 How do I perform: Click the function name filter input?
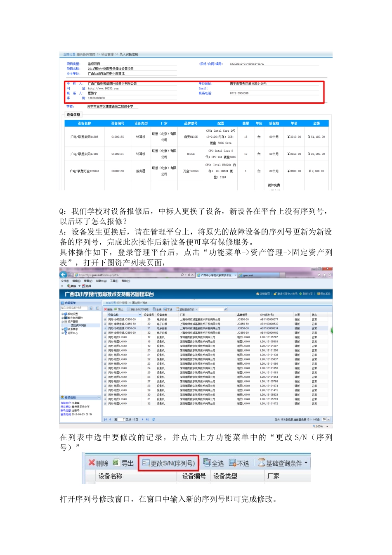point(74,308)
